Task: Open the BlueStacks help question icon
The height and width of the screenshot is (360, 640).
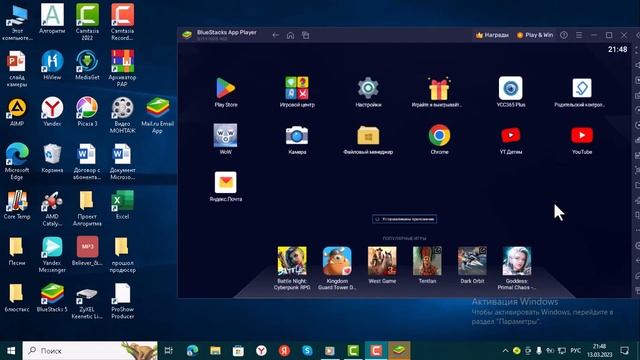Action: [x=564, y=35]
